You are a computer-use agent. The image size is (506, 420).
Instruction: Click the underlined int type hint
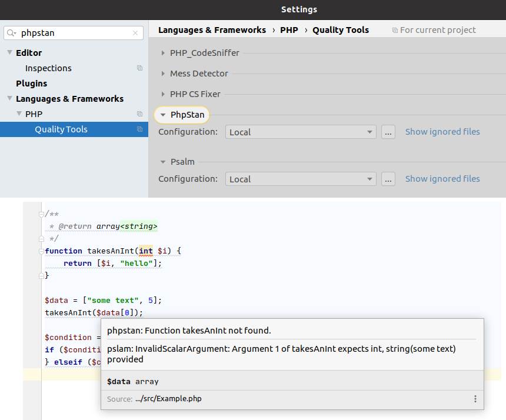pyautogui.click(x=146, y=251)
